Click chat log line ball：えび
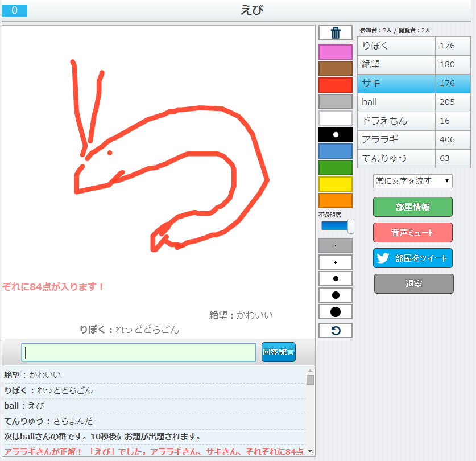 coord(24,406)
